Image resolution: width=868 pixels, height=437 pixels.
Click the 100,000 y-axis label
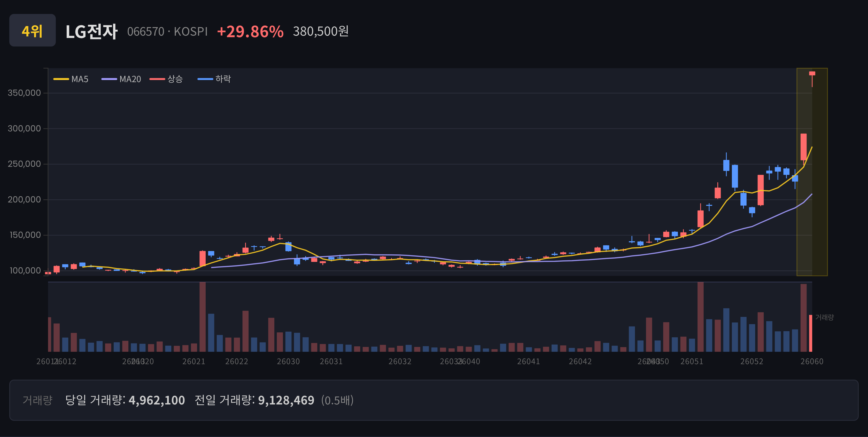(25, 271)
